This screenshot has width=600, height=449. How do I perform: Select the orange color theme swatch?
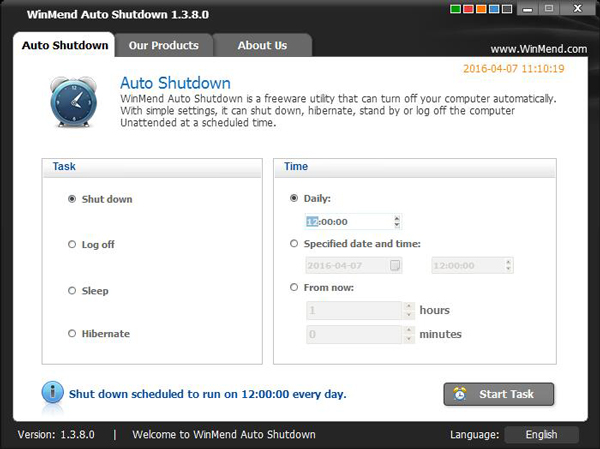pyautogui.click(x=481, y=9)
